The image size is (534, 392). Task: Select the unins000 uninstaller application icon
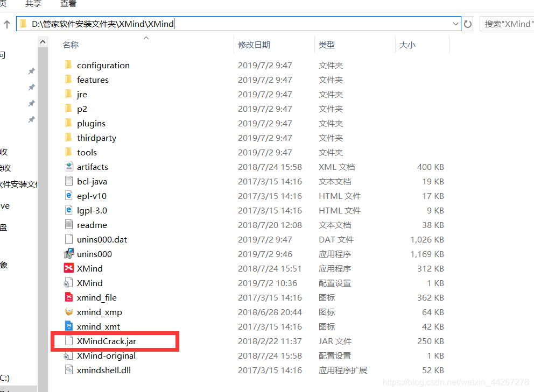(69, 253)
